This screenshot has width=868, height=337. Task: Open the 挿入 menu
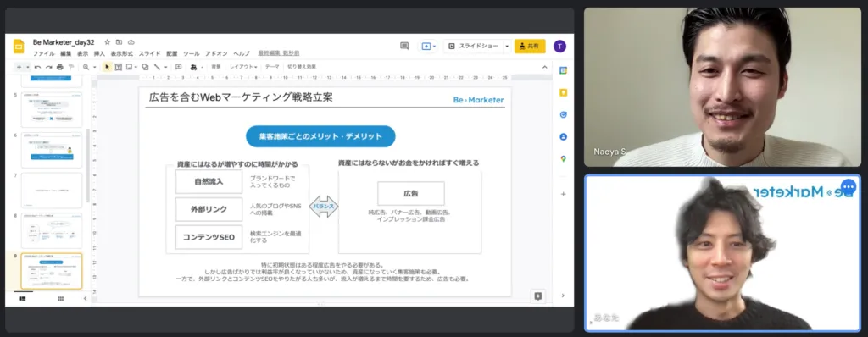point(99,53)
